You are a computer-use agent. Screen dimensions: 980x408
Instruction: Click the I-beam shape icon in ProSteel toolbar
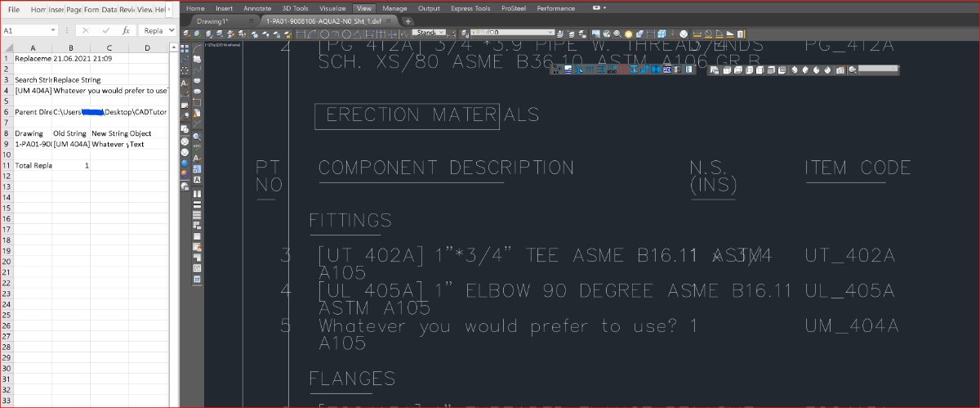[634, 69]
